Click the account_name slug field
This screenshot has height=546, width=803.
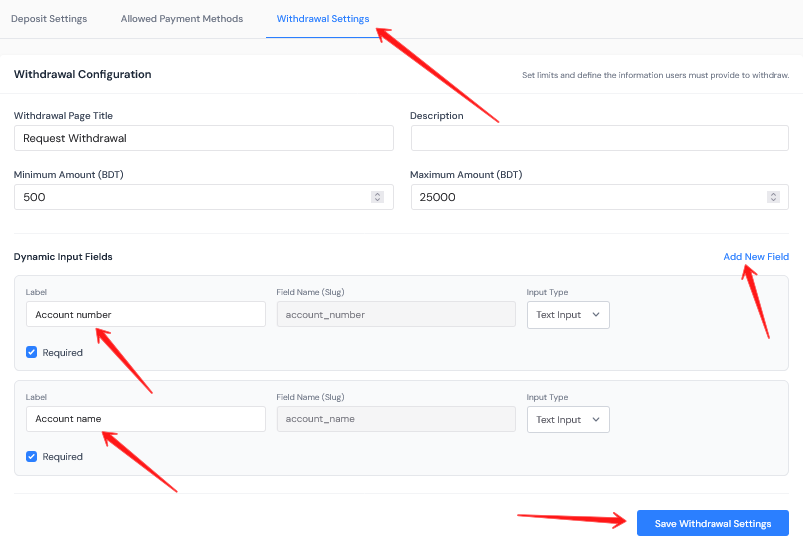point(396,419)
